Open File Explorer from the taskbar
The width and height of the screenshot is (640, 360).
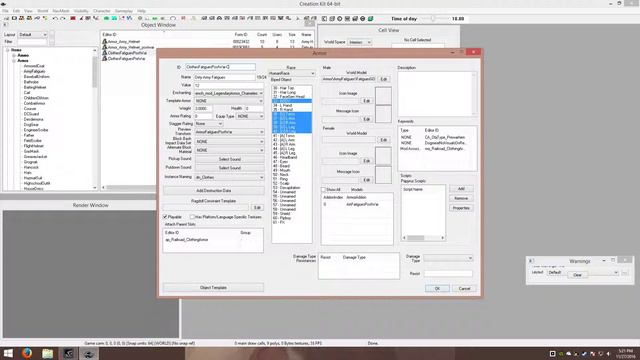click(x=47, y=353)
